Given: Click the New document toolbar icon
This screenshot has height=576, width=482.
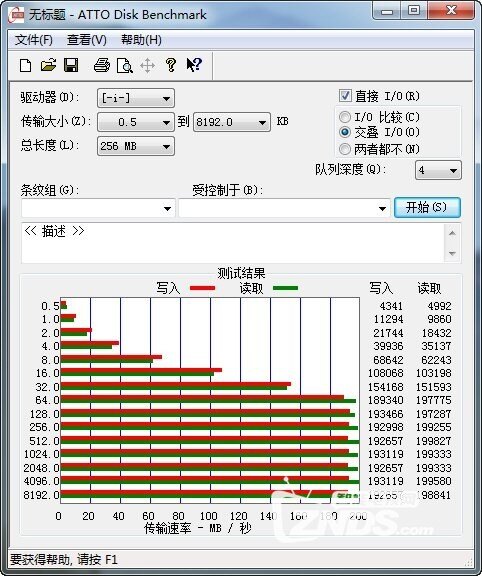Looking at the screenshot, I should coord(25,66).
